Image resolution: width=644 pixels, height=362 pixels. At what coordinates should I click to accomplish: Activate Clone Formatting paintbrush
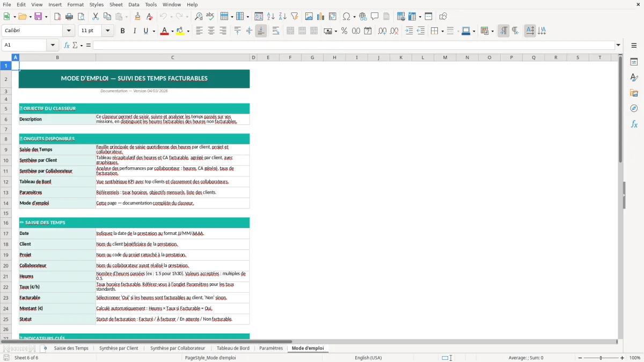click(138, 17)
